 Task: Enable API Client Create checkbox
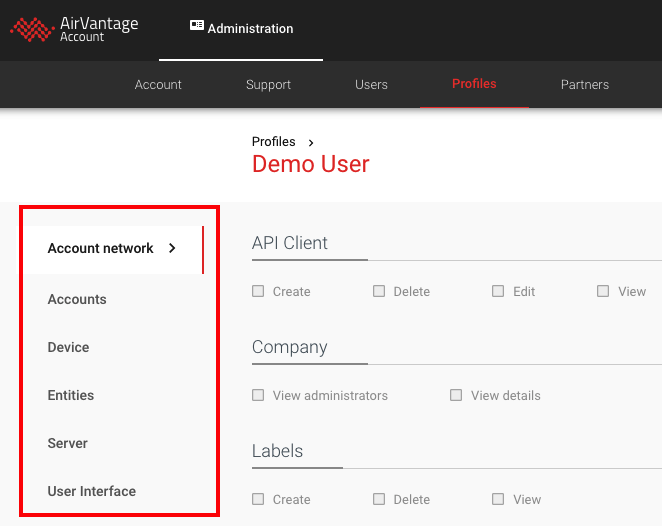[x=258, y=291]
